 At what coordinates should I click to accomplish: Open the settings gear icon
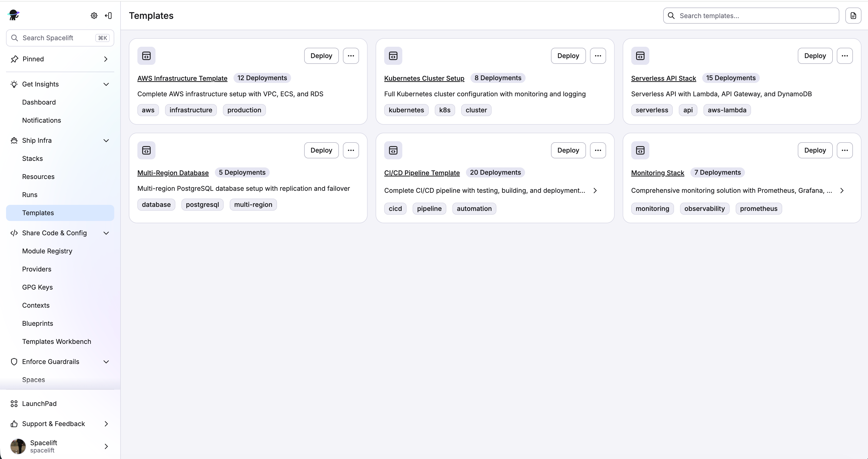click(x=94, y=16)
